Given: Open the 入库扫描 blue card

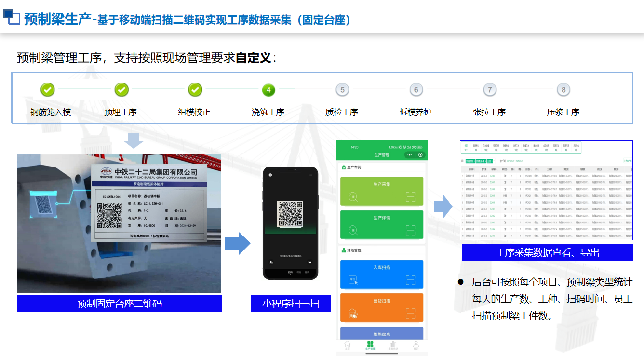Looking at the screenshot, I should coord(382,274).
